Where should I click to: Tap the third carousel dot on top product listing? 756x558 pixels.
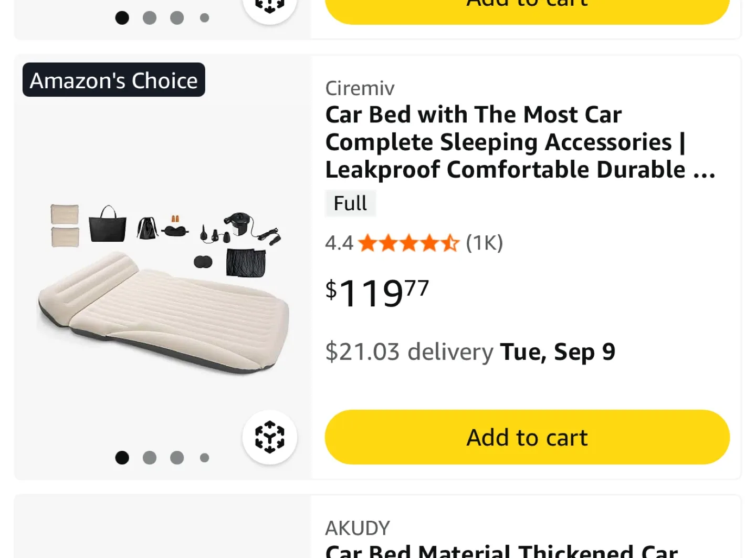(x=177, y=457)
